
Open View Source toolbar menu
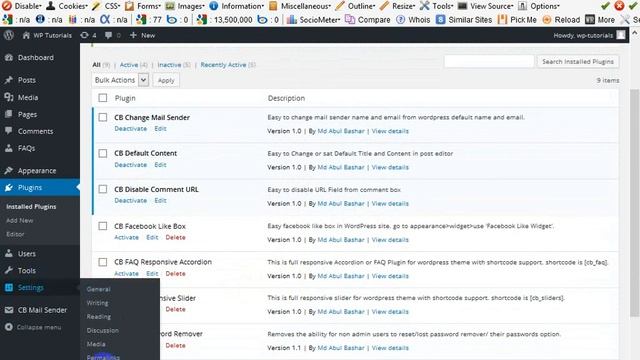(485, 6)
